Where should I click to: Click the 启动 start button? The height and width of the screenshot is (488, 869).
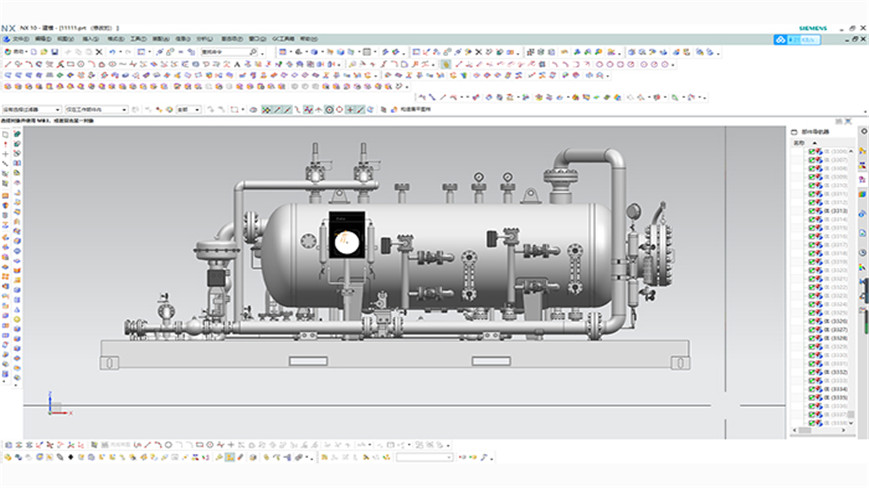click(17, 52)
